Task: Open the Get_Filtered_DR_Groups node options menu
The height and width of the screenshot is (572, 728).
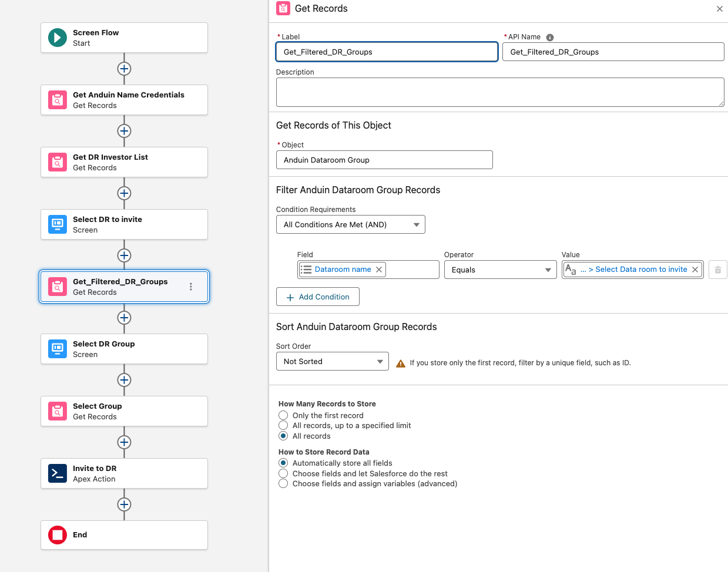Action: coord(191,287)
